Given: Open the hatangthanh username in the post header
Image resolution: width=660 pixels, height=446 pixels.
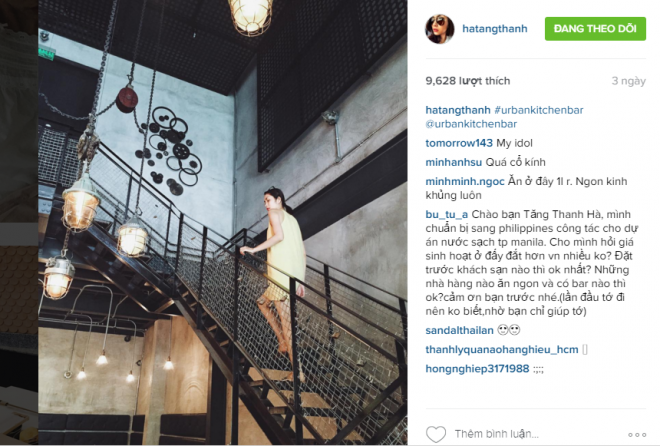Looking at the screenshot, I should coord(495,29).
